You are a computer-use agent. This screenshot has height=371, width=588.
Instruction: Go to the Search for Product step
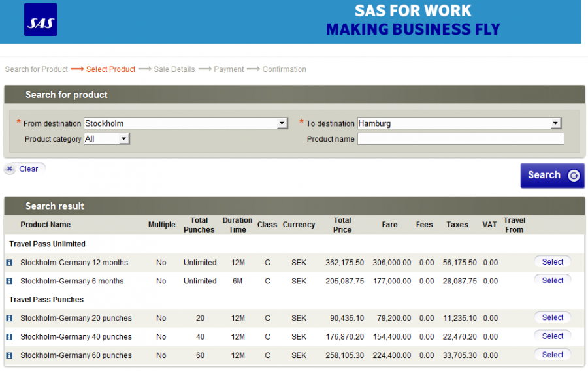pos(37,69)
